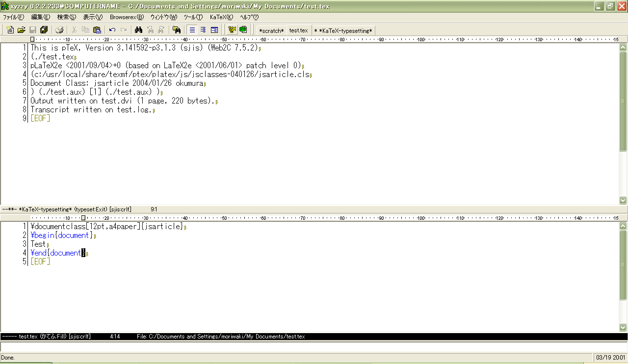Click the DVI preview icon
The width and height of the screenshot is (628, 364).
(x=243, y=30)
